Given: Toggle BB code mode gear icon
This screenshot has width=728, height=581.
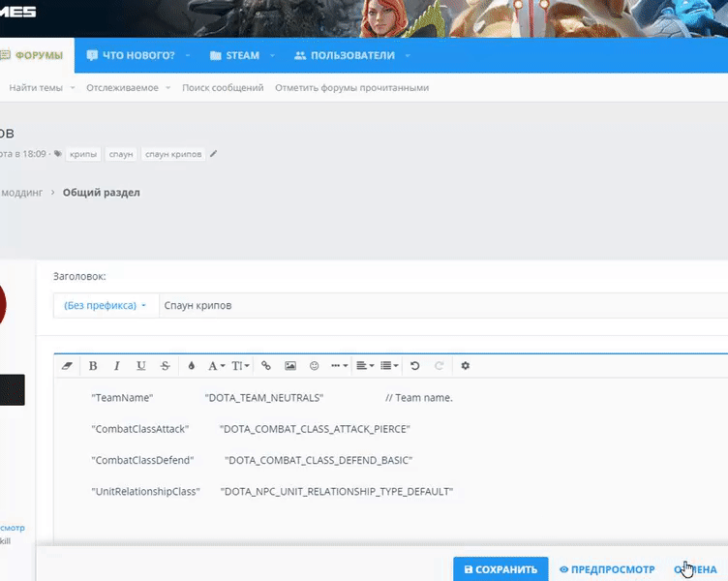Looking at the screenshot, I should [466, 366].
